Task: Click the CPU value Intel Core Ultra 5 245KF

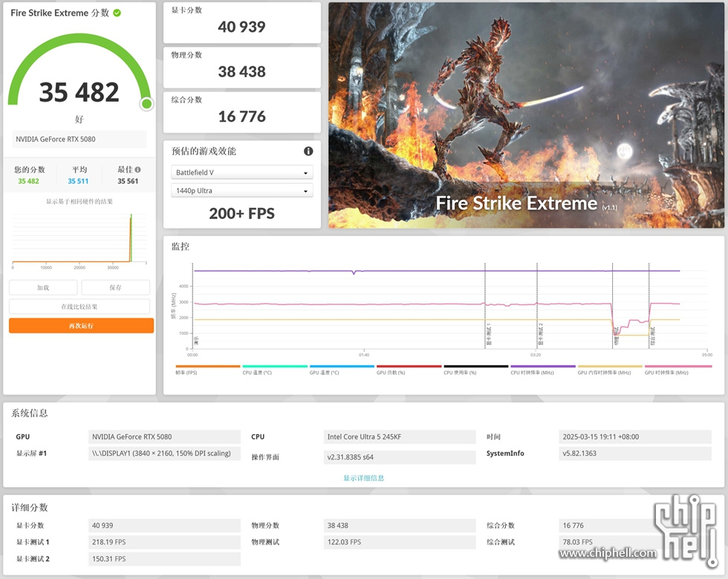Action: tap(400, 437)
